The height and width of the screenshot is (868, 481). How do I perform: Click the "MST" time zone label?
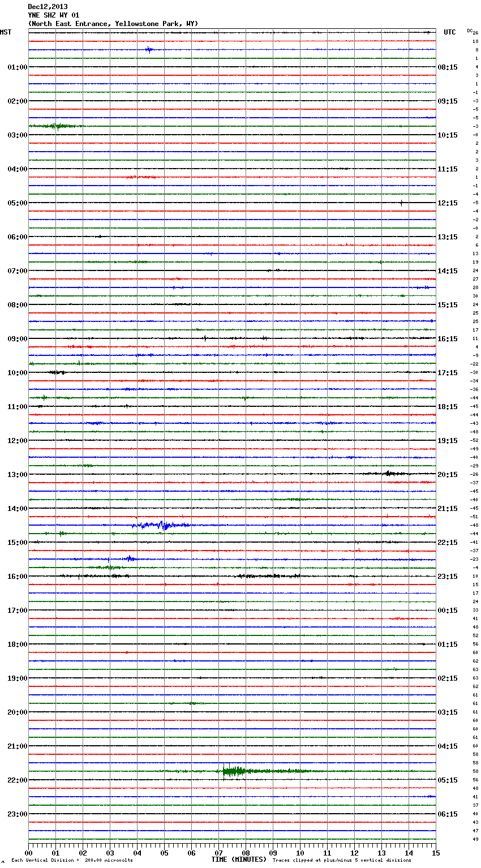(x=6, y=32)
